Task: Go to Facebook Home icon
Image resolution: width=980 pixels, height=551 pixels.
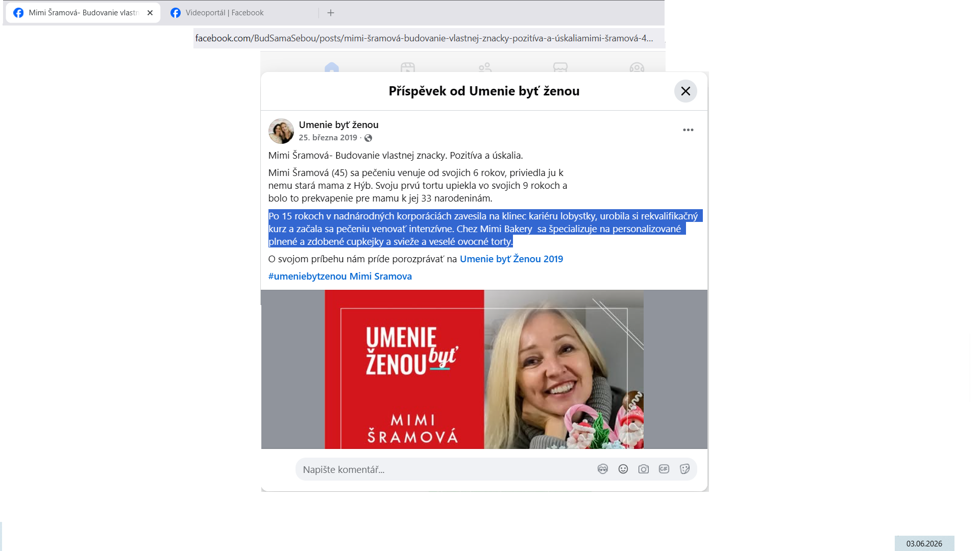Action: (x=332, y=67)
